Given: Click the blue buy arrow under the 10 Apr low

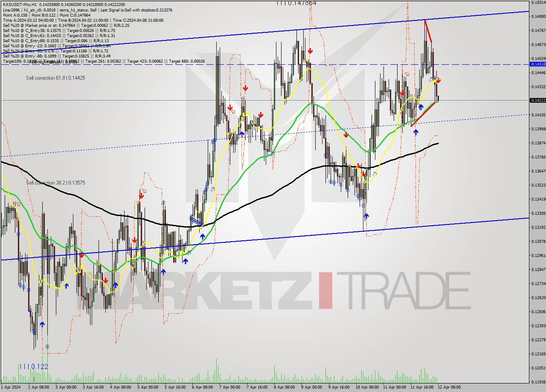Looking at the screenshot, I should [366, 216].
